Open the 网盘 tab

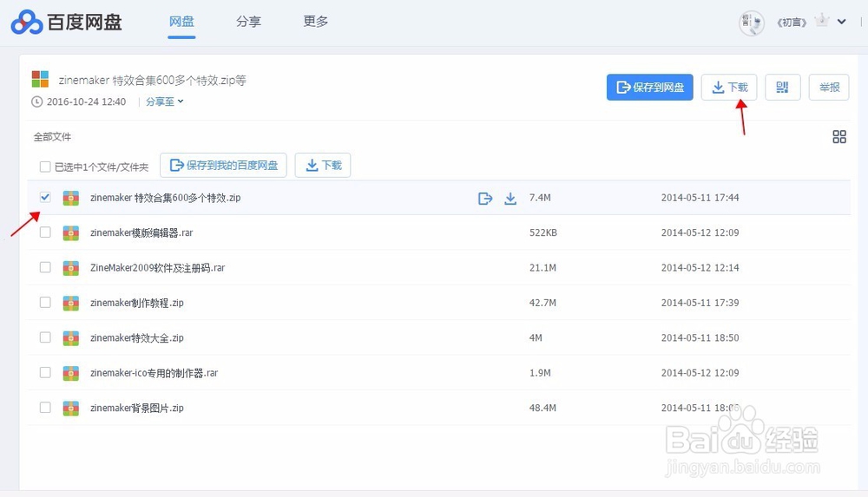(181, 22)
